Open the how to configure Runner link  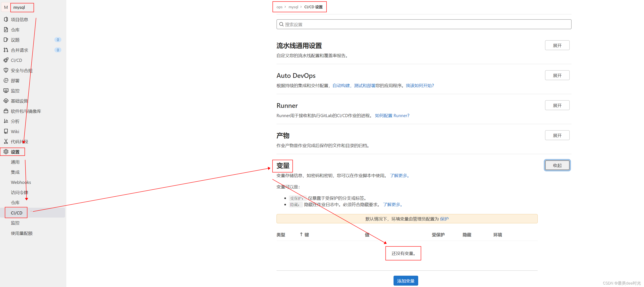(392, 116)
